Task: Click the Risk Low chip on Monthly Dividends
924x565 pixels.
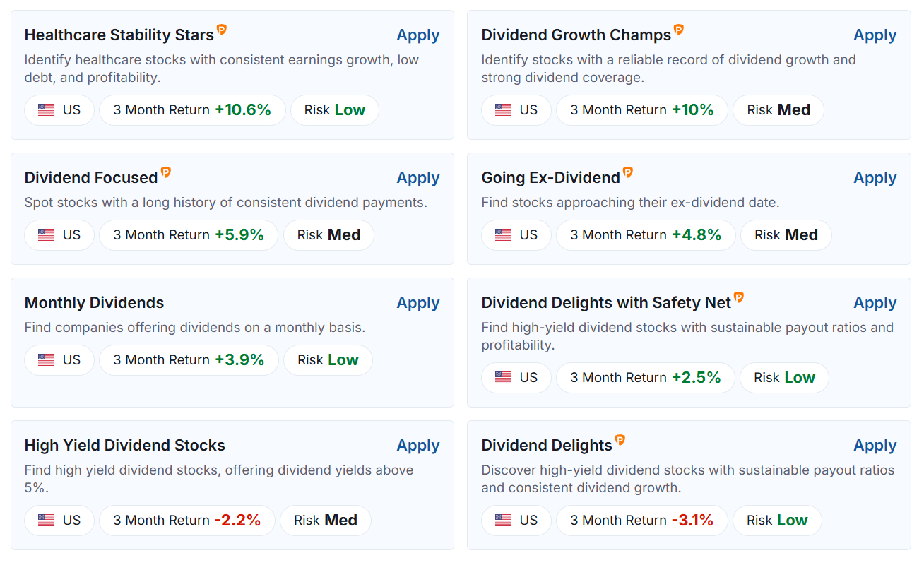Action: click(328, 359)
